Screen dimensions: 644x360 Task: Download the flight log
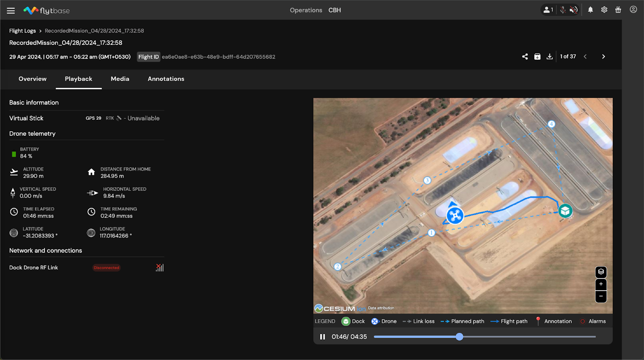coord(549,57)
